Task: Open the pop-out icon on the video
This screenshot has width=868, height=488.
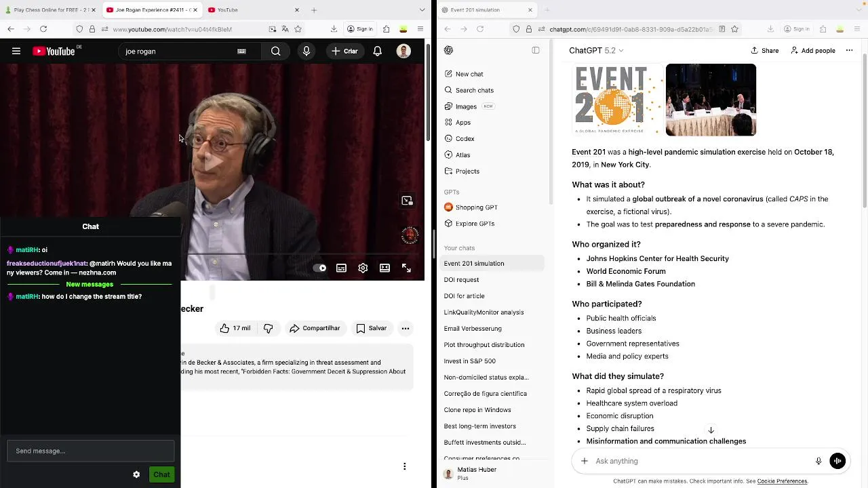Action: [407, 201]
